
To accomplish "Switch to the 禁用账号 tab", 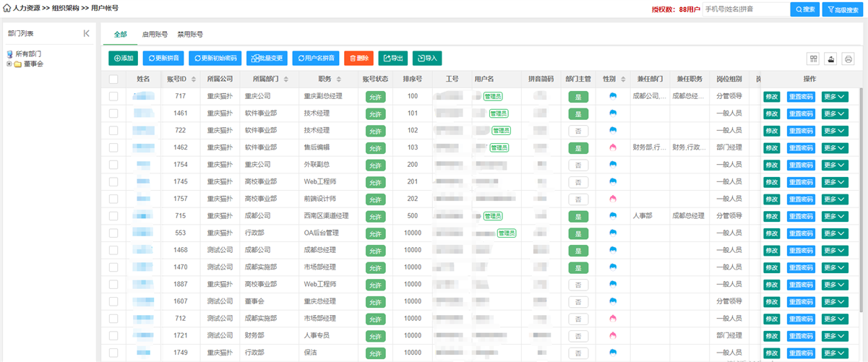I will (x=190, y=34).
